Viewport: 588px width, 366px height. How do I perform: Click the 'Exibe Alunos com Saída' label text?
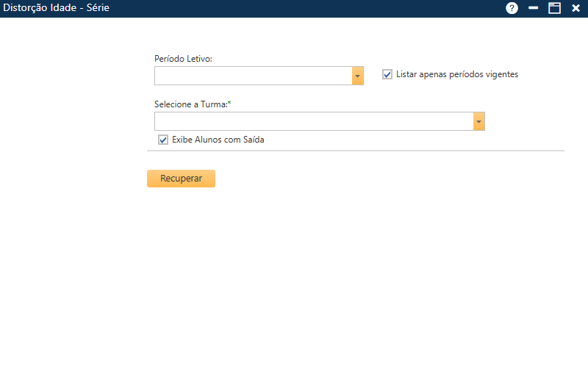pos(218,140)
